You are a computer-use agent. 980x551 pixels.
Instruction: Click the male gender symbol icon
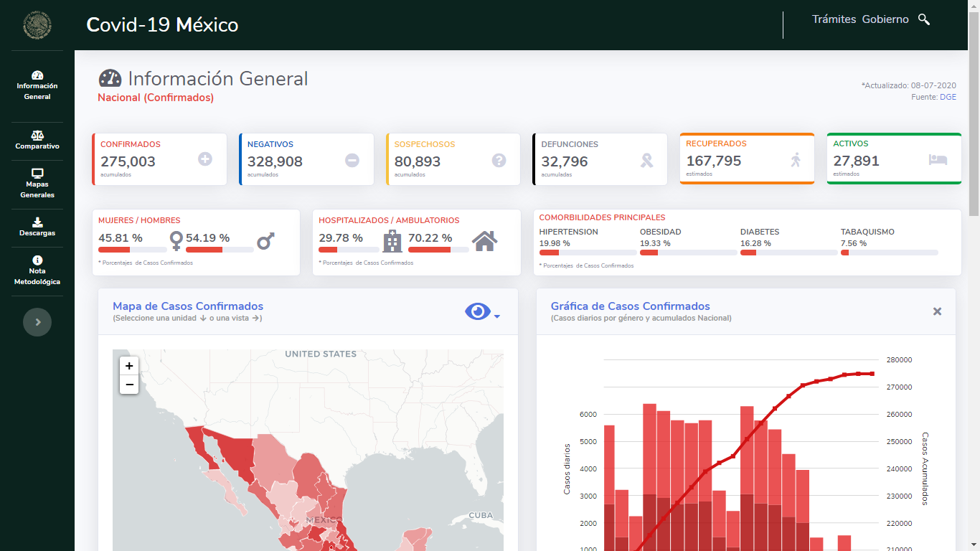(266, 240)
